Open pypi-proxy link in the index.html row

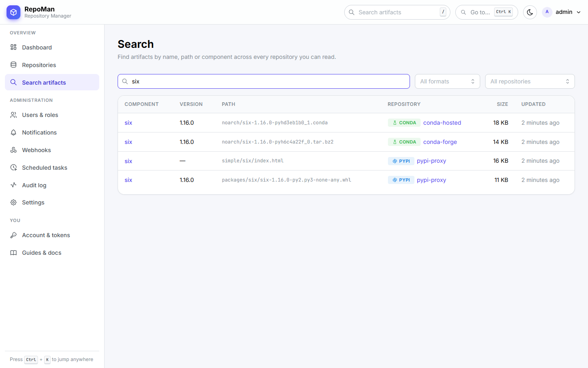click(x=432, y=161)
